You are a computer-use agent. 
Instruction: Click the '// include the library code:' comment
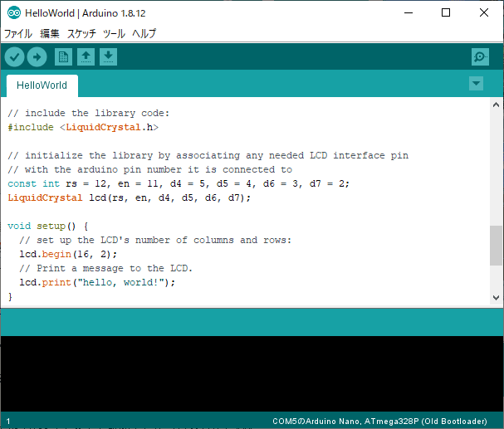(x=88, y=114)
